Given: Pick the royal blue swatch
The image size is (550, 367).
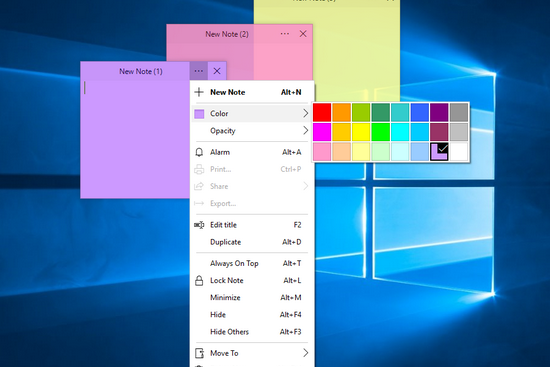Looking at the screenshot, I should click(420, 112).
